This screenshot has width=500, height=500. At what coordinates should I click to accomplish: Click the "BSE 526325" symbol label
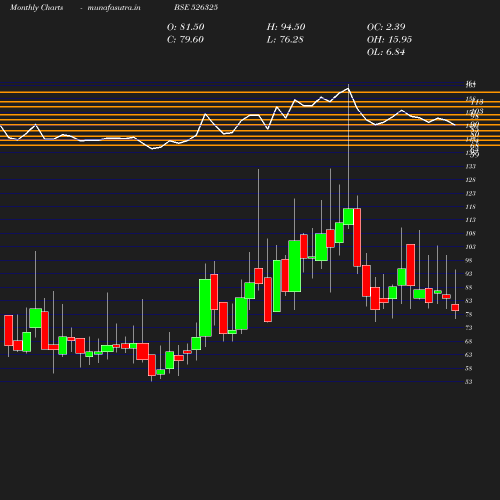pos(196,8)
